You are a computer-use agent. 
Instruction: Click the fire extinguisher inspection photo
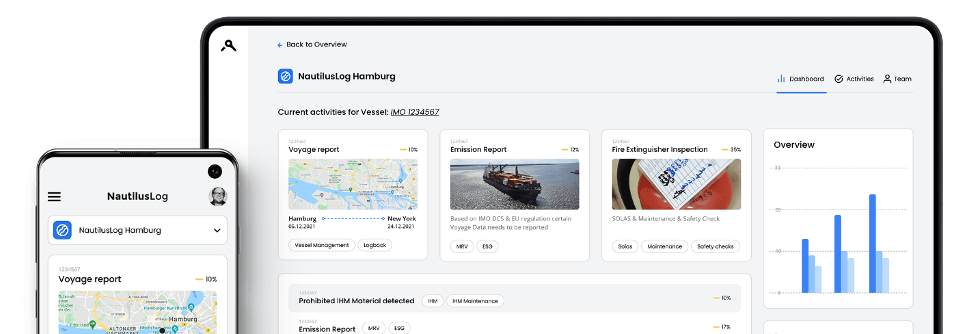pos(677,184)
